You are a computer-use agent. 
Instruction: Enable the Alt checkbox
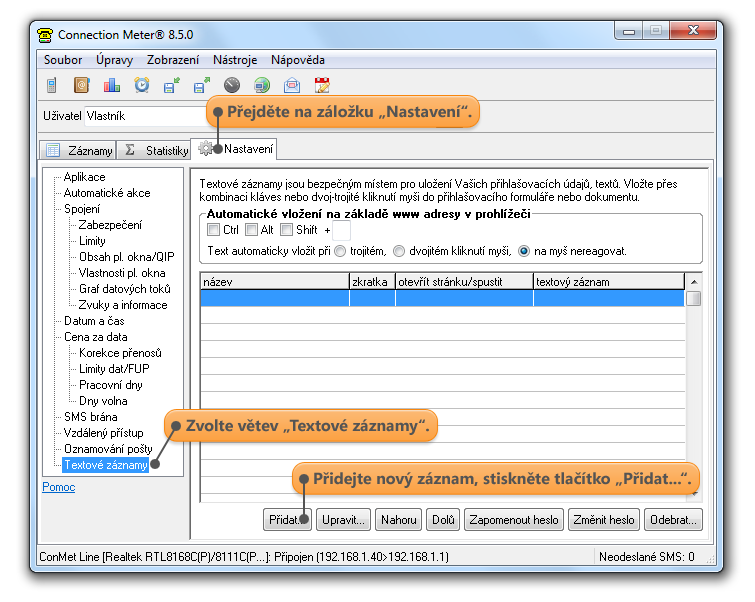click(x=251, y=230)
